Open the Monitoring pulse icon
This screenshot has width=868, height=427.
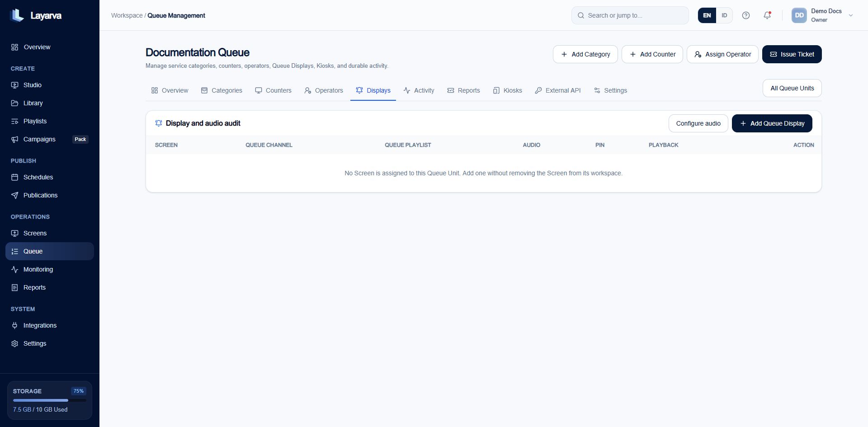pos(14,269)
